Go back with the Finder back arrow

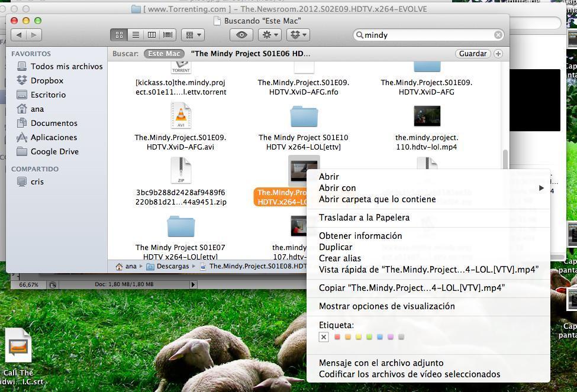point(19,35)
